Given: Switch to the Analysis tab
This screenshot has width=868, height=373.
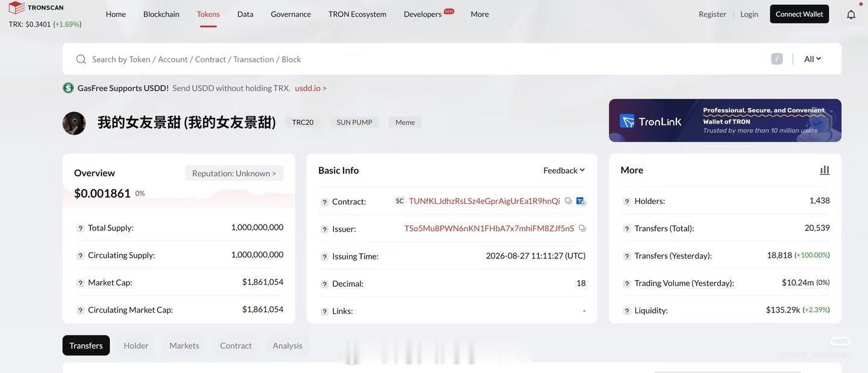Looking at the screenshot, I should point(288,345).
